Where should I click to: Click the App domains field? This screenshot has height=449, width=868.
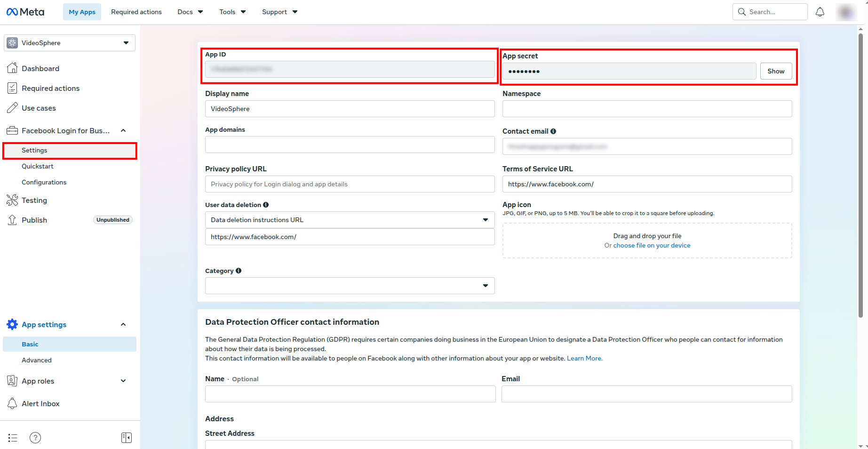(350, 144)
